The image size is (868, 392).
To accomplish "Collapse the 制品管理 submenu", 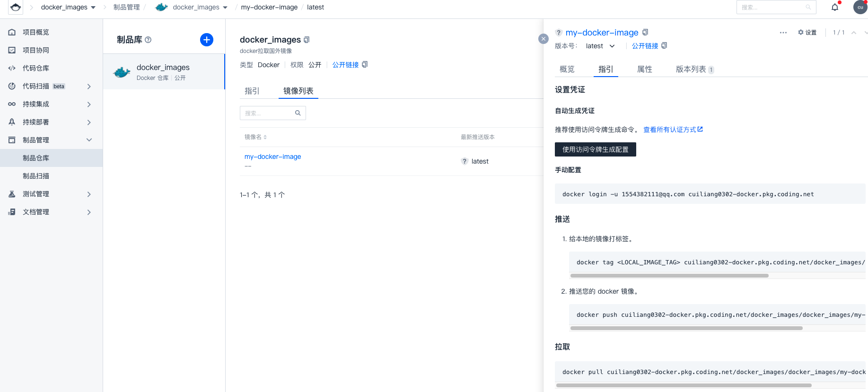I will tap(89, 140).
